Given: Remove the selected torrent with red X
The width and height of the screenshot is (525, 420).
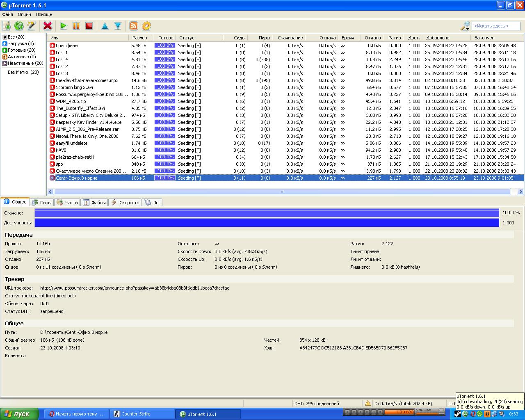Looking at the screenshot, I should [x=48, y=26].
